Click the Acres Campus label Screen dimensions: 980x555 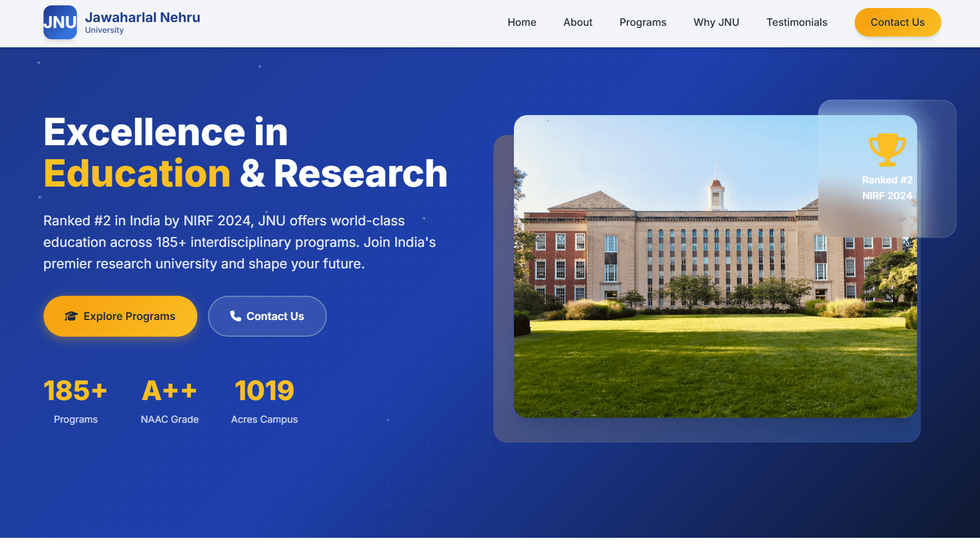point(264,419)
